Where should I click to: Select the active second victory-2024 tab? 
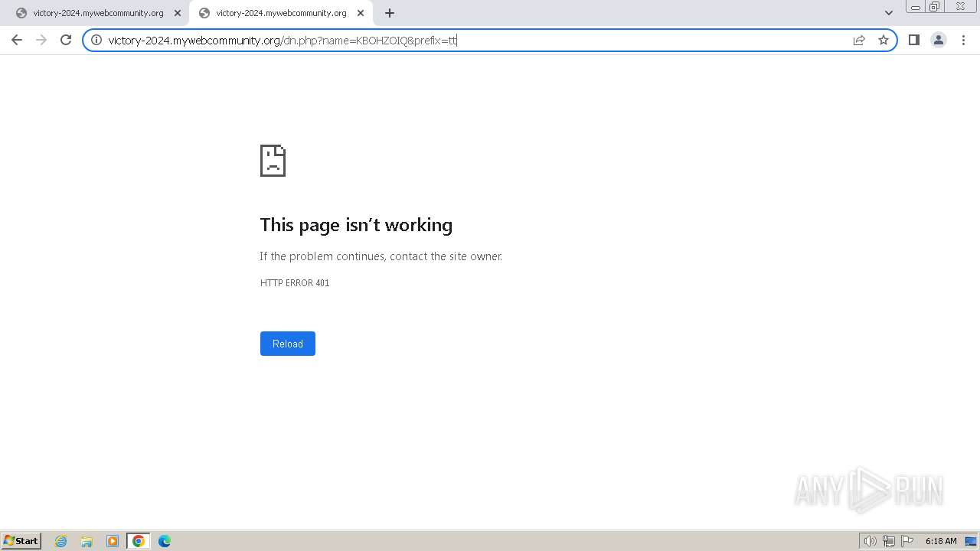pos(281,13)
